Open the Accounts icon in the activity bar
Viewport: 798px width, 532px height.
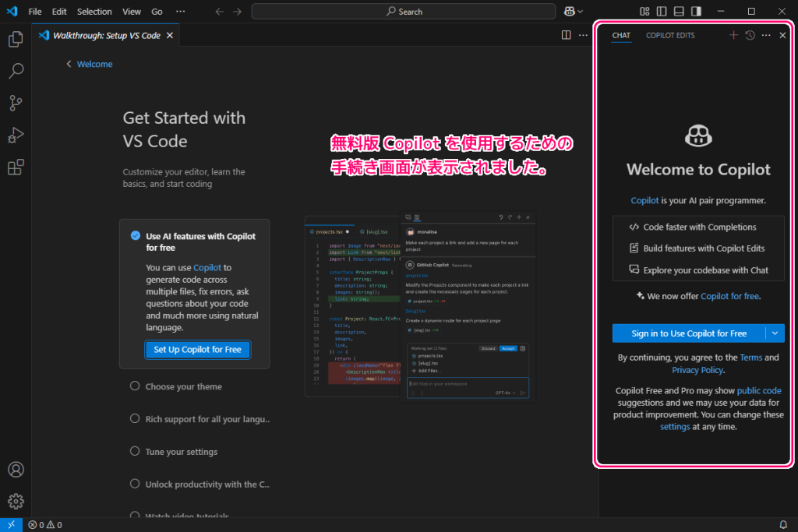point(16,469)
